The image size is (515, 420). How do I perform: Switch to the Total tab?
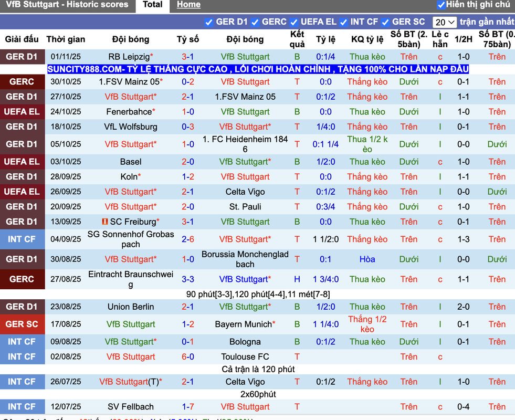152,5
